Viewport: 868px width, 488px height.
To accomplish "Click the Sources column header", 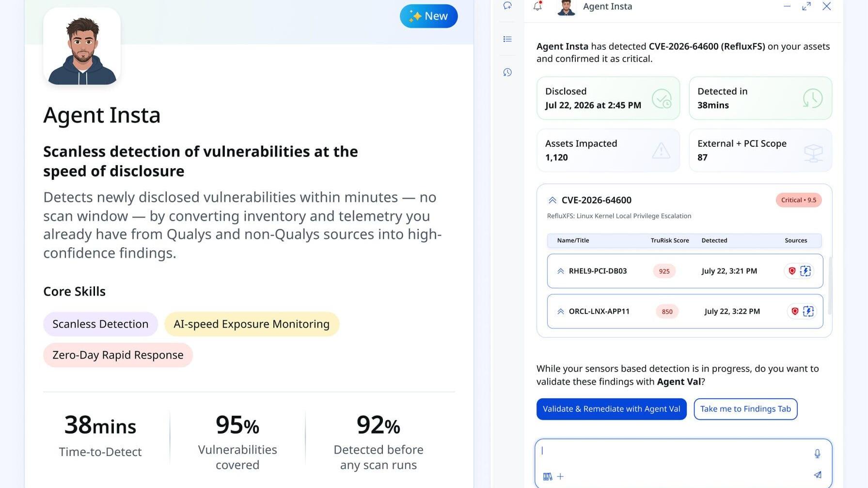I will tap(796, 240).
